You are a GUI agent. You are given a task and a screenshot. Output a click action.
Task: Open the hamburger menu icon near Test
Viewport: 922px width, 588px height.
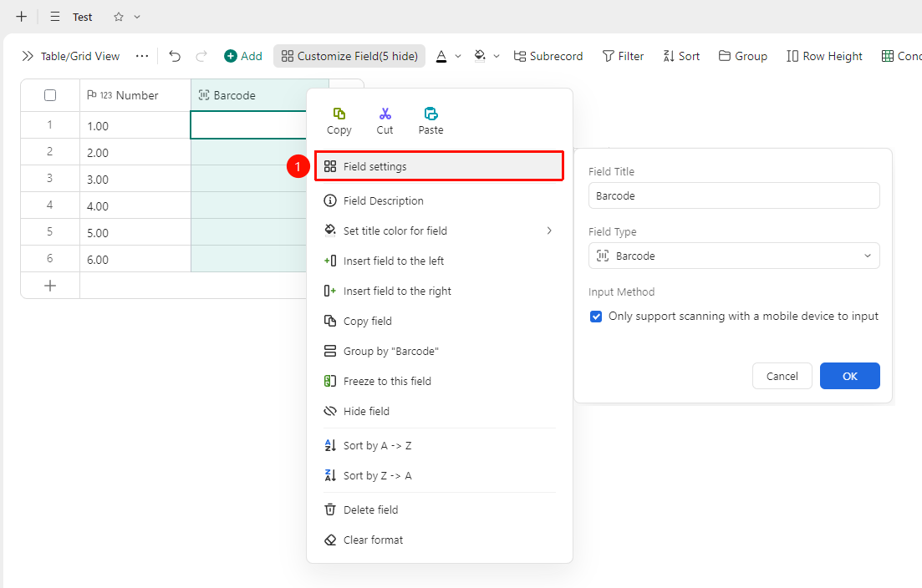click(54, 17)
